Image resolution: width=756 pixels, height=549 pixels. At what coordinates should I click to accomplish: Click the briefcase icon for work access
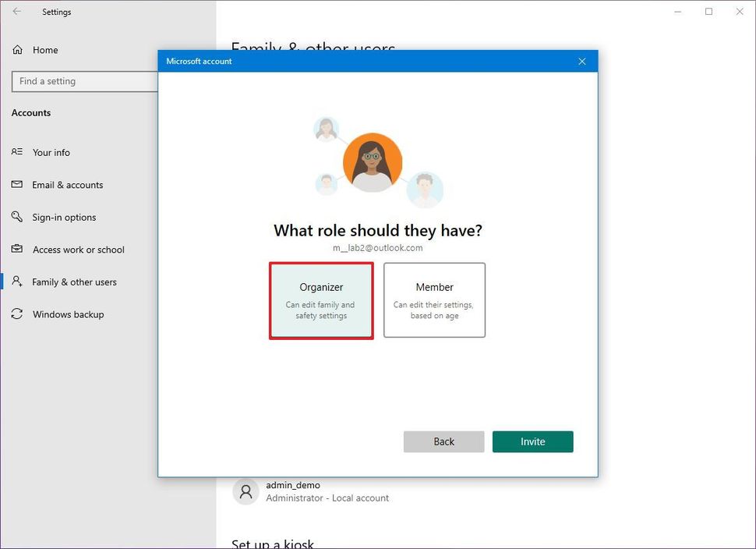[x=17, y=250]
